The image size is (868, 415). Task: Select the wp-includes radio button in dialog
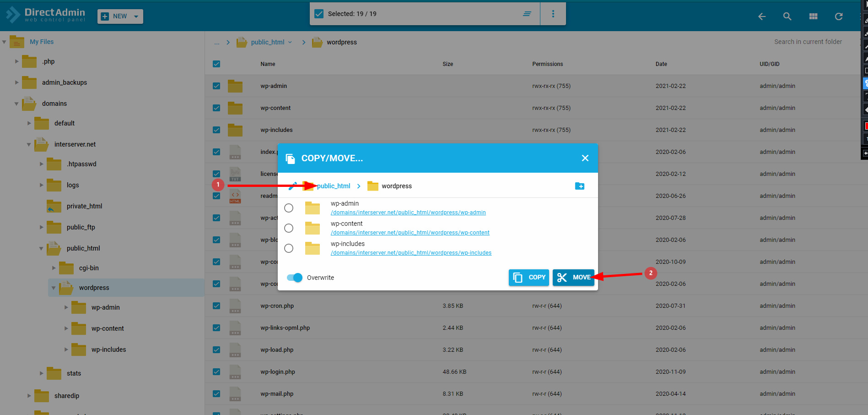[x=289, y=248]
